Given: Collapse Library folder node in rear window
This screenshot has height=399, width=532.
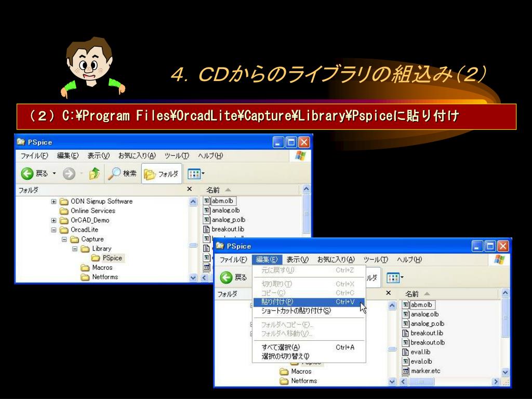Looking at the screenshot, I should 75,249.
